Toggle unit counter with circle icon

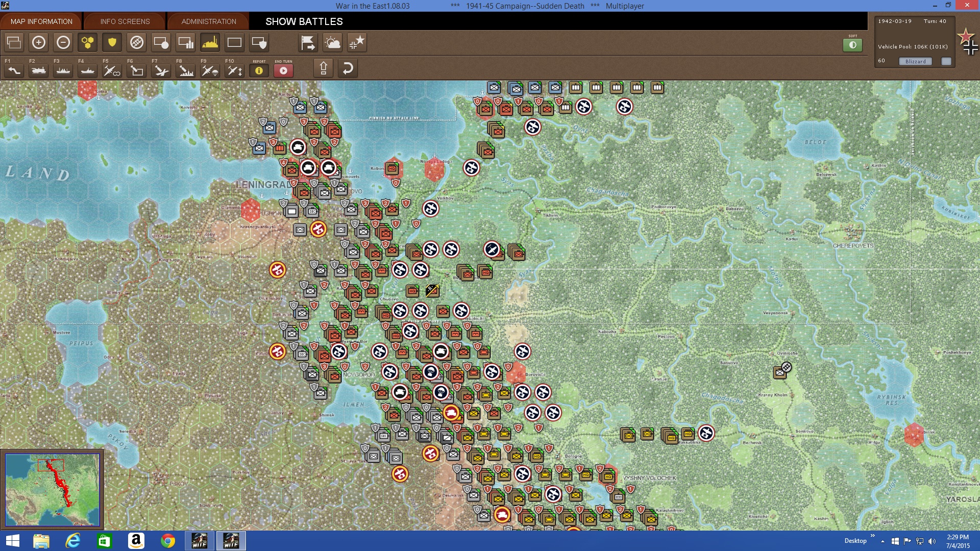pyautogui.click(x=161, y=42)
